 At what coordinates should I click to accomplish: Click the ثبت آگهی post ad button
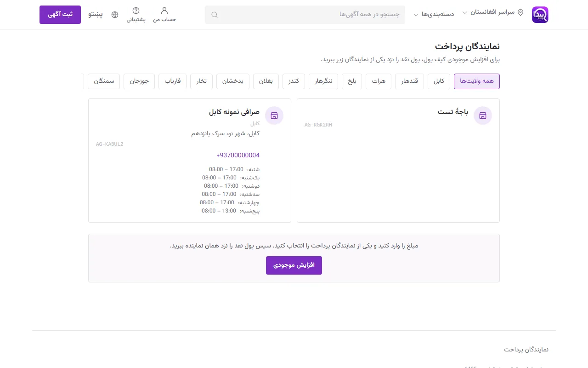pos(60,15)
